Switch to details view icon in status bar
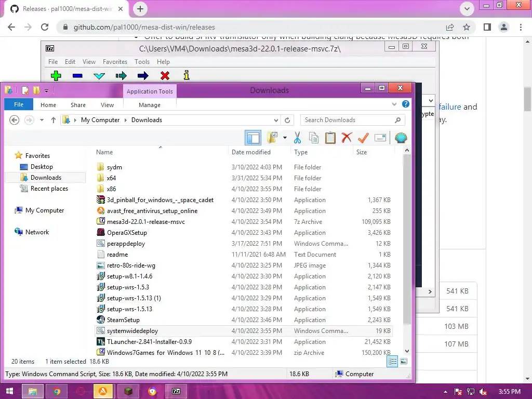 click(392, 362)
